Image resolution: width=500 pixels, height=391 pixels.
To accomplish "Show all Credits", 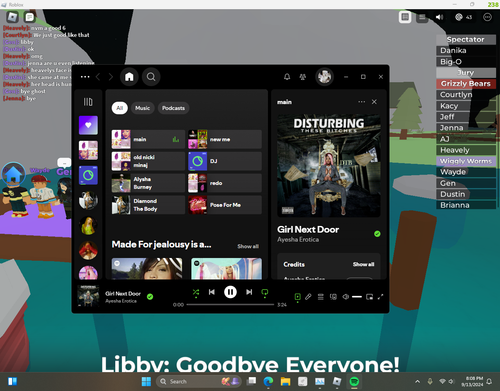I will pos(363,264).
